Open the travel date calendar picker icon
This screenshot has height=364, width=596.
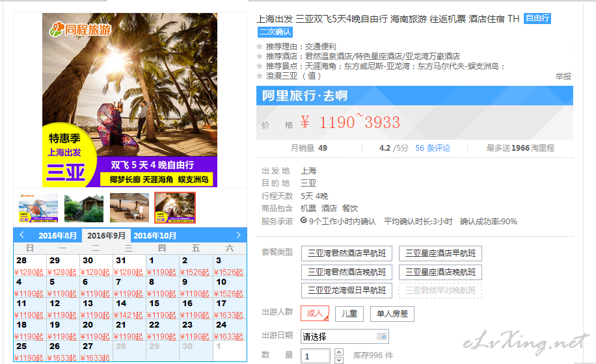(381, 336)
